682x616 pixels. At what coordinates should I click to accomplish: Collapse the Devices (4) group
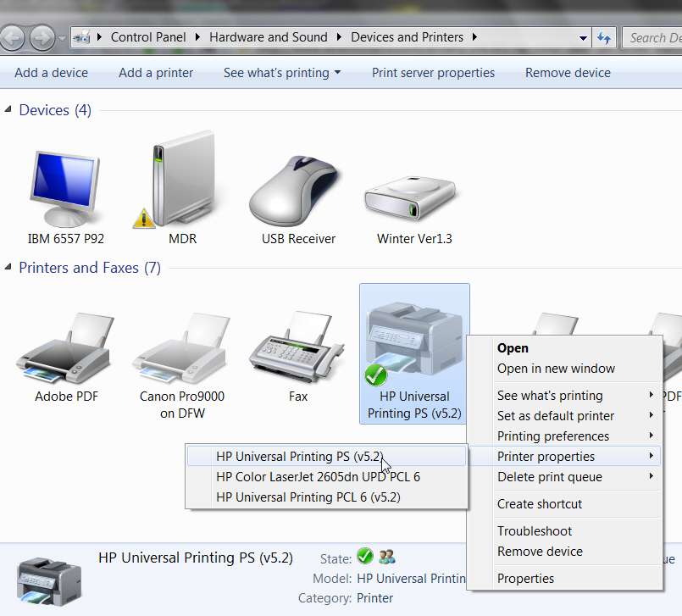[8, 109]
